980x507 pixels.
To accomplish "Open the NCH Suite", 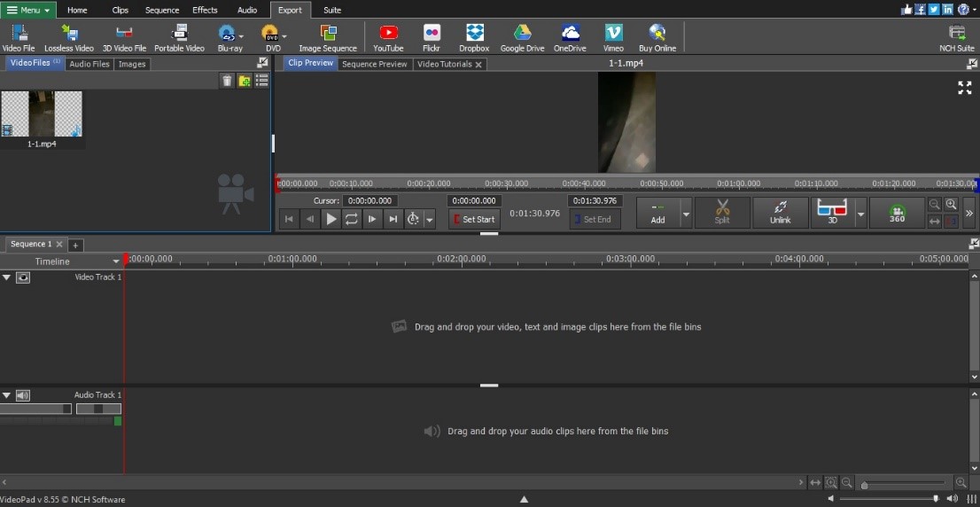I will tap(956, 38).
